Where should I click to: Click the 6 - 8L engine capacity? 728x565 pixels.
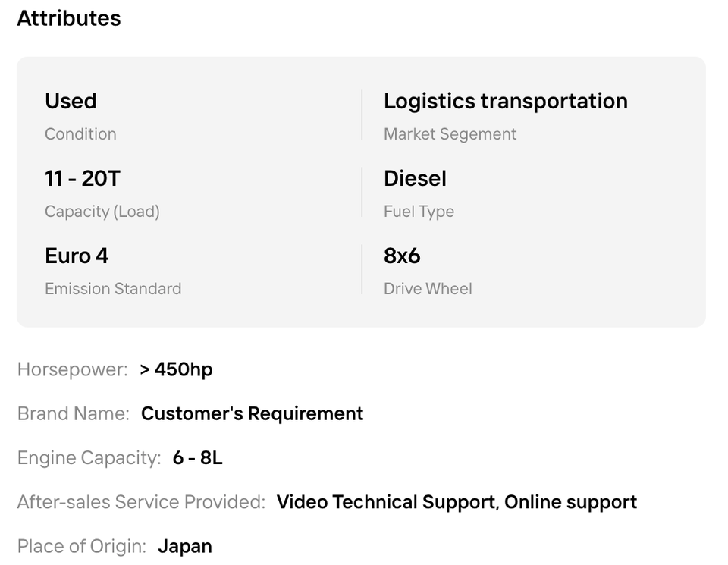click(197, 458)
